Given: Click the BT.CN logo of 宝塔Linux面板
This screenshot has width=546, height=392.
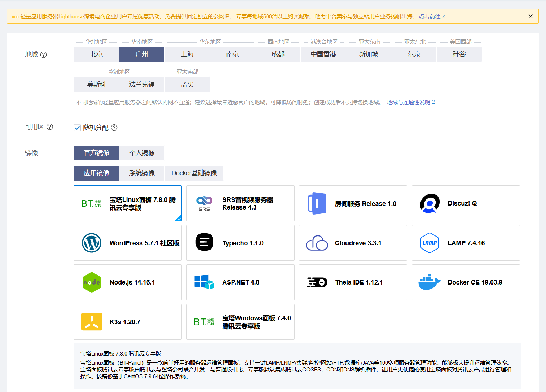Looking at the screenshot, I should 91,203.
